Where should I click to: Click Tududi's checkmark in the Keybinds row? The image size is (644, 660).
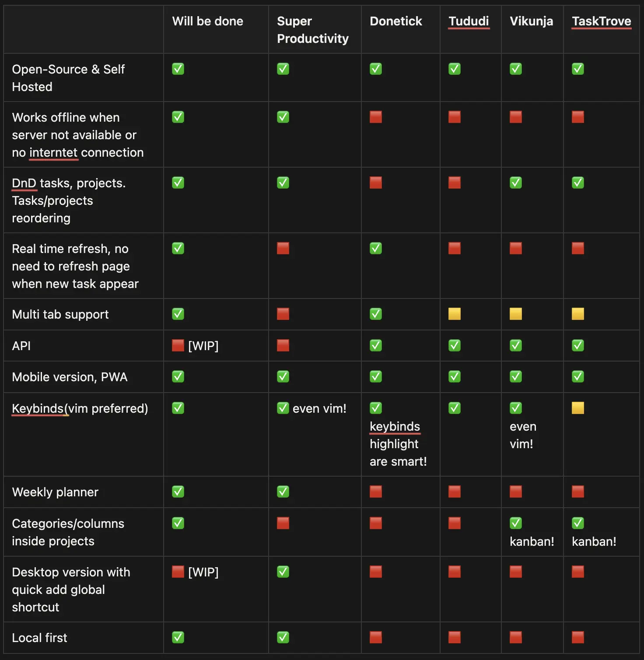coord(455,408)
